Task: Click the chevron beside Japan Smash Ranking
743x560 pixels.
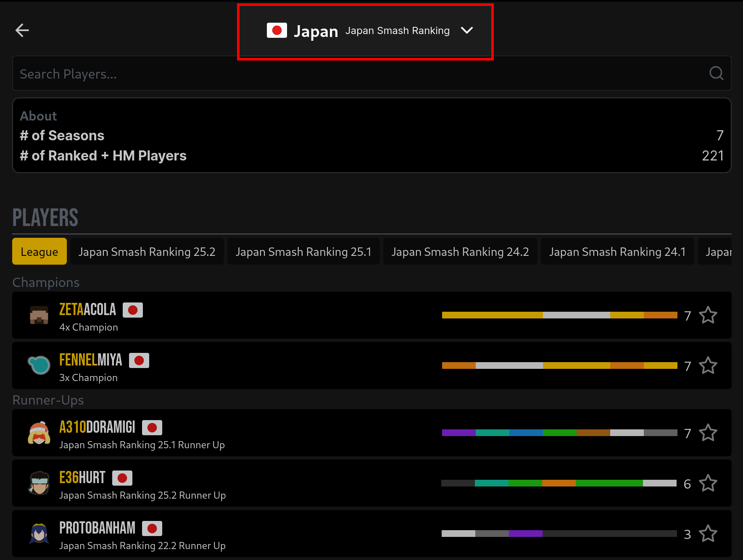Action: click(467, 30)
